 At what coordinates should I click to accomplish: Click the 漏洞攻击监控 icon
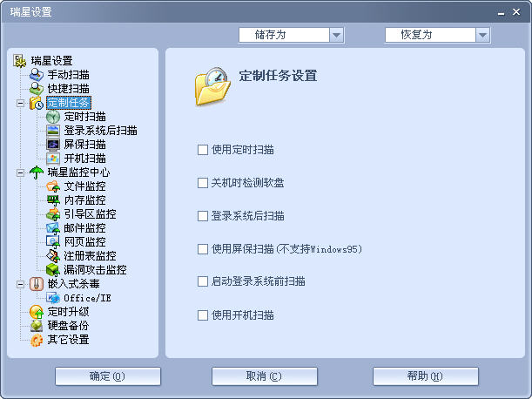coord(53,270)
